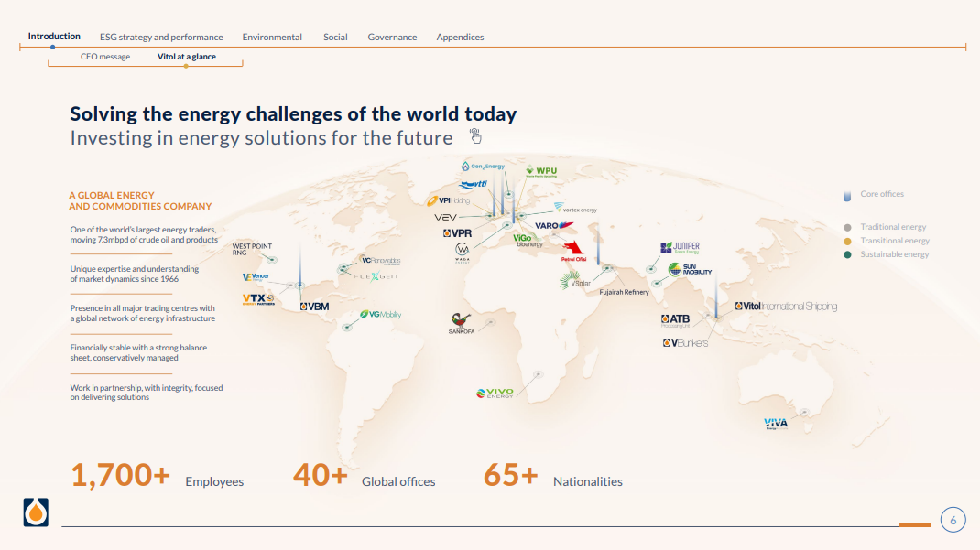Select the VBM logo
This screenshot has height=550, width=980.
[x=314, y=307]
